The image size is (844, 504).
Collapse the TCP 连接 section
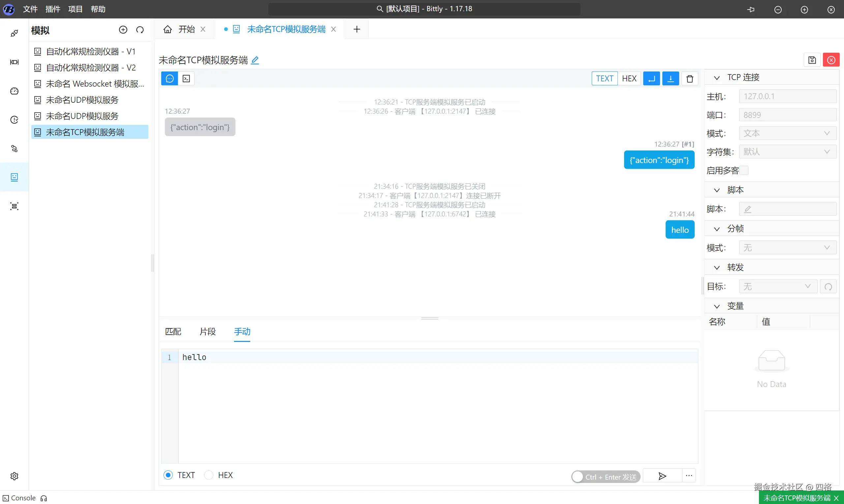(x=717, y=78)
